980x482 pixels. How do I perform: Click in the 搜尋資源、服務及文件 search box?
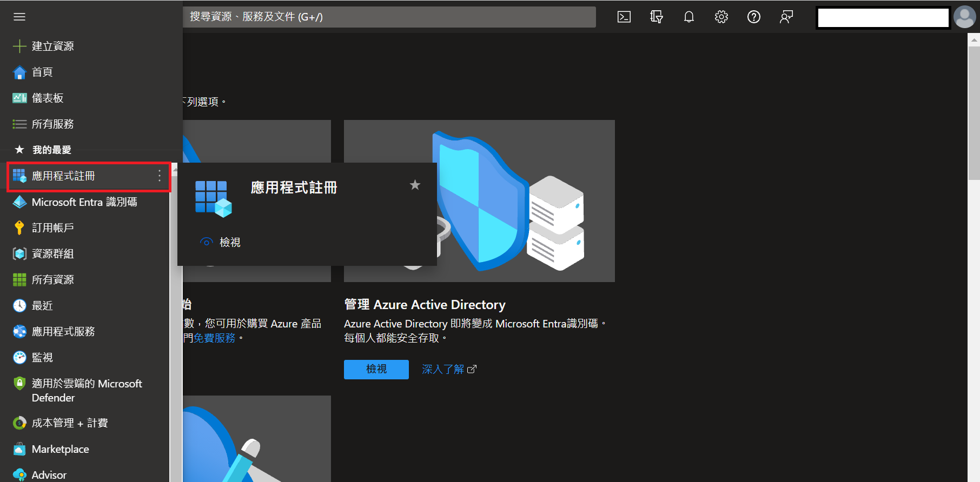point(389,17)
